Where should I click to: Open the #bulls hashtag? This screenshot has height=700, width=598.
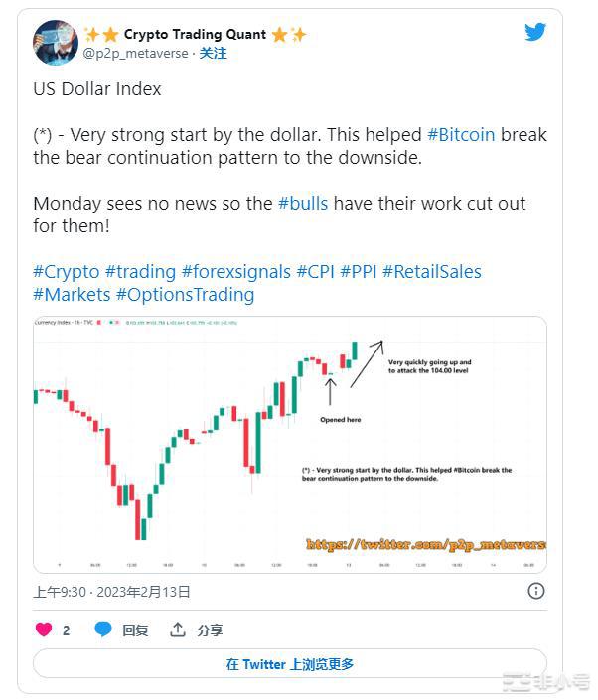(x=303, y=204)
